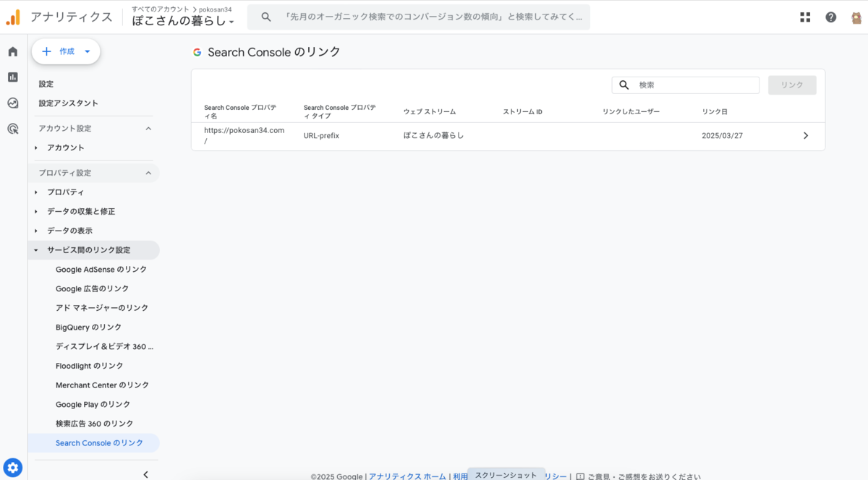
Task: Click the 2025/03/27 link date cell
Action: (x=722, y=136)
